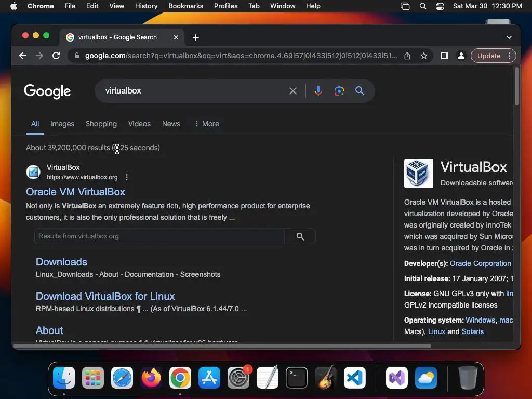Open the History menu

pos(146,6)
